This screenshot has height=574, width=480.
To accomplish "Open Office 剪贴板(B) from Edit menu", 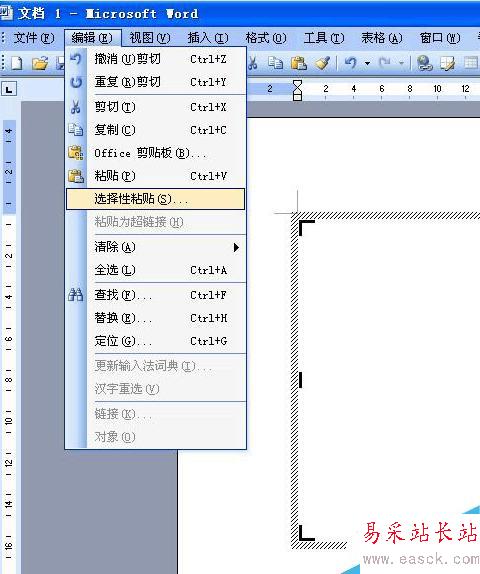I will point(155,153).
